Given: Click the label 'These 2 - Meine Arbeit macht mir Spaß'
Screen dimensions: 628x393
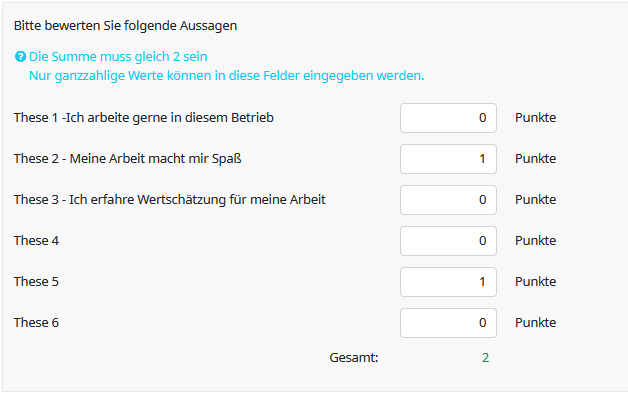Looking at the screenshot, I should [x=128, y=159].
